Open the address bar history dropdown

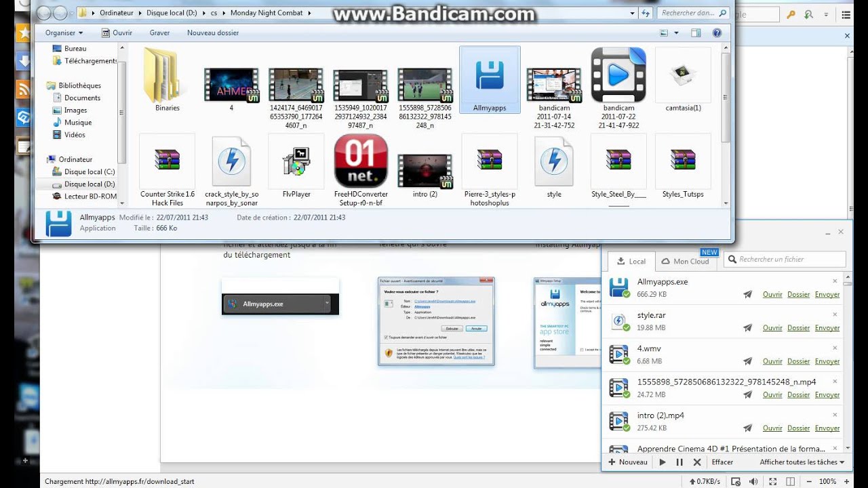632,13
